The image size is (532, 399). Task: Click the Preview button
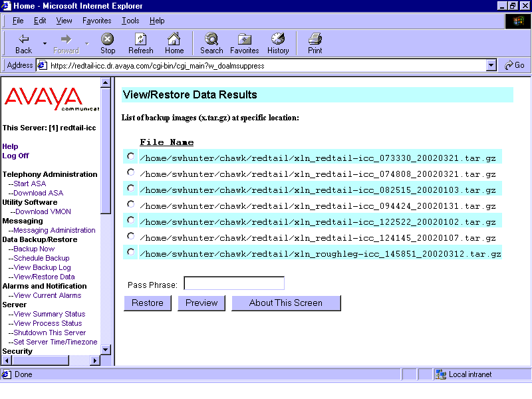click(201, 303)
